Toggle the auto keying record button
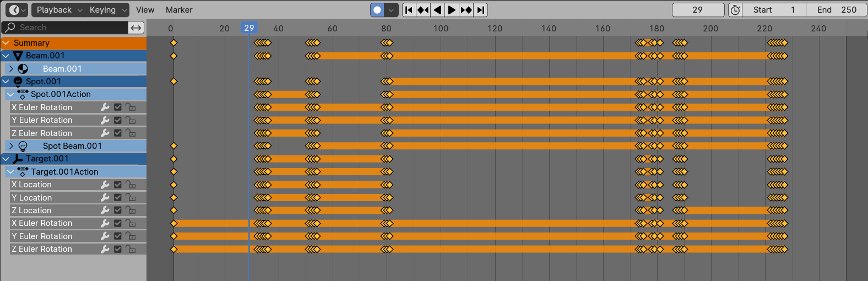 (377, 10)
